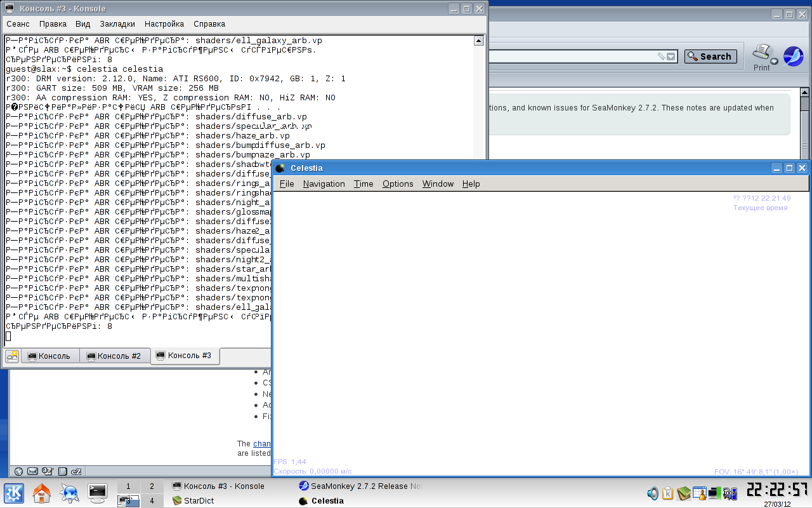Open the KDE K menu launcher
Screen dimensions: 812x508
coord(14,493)
